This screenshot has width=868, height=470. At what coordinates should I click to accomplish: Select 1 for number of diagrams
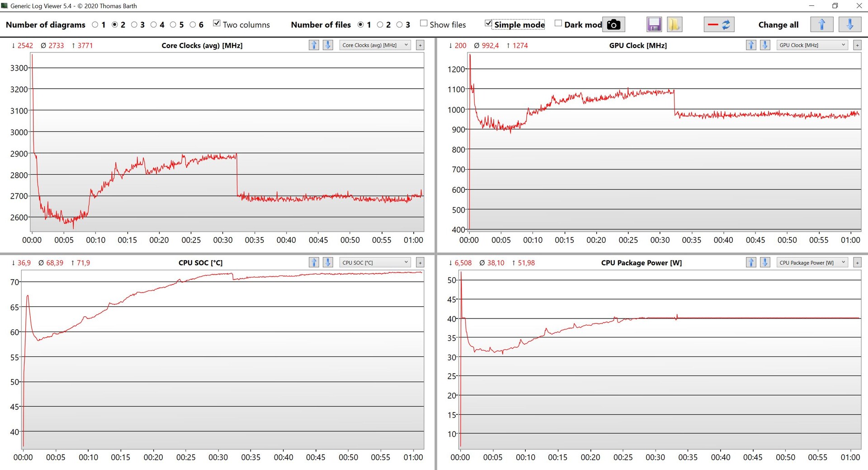95,25
